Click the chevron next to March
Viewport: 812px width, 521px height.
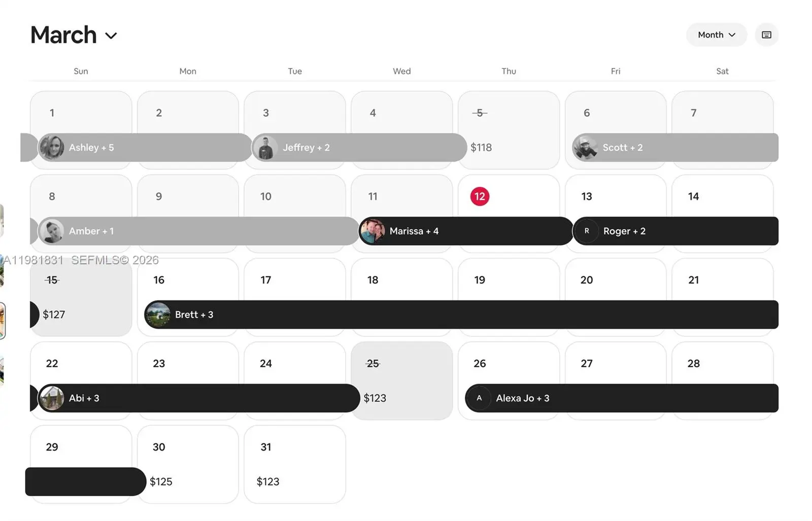[111, 36]
